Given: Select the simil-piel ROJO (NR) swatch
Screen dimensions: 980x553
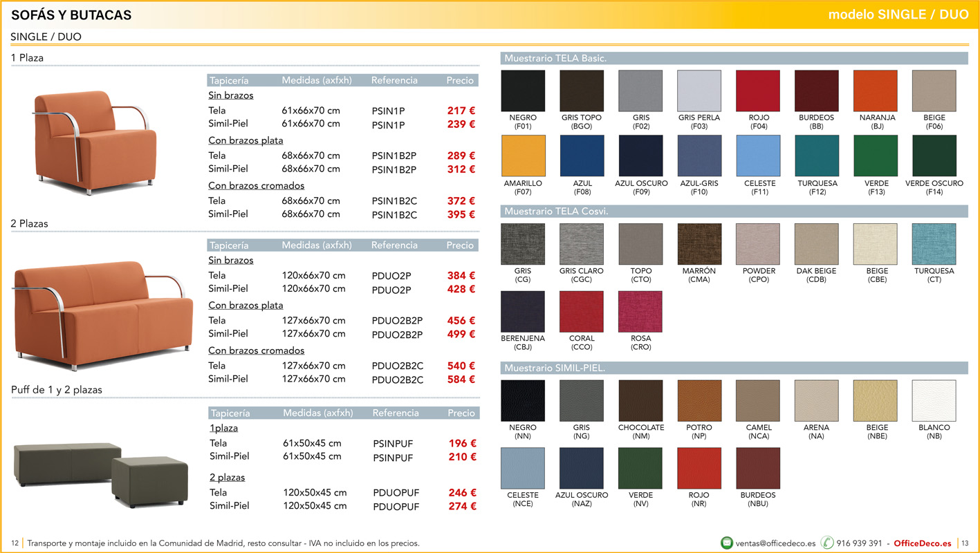Looking at the screenshot, I should (699, 469).
